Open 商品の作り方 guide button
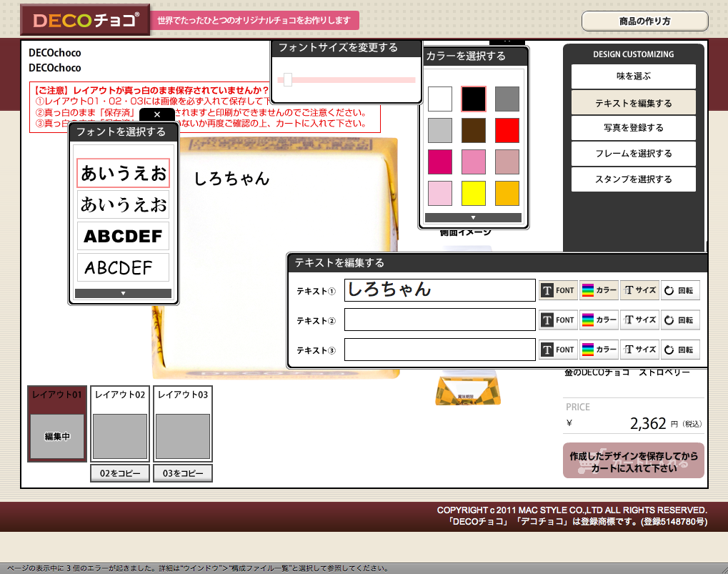Screen dimensions: 728x574 [644, 21]
